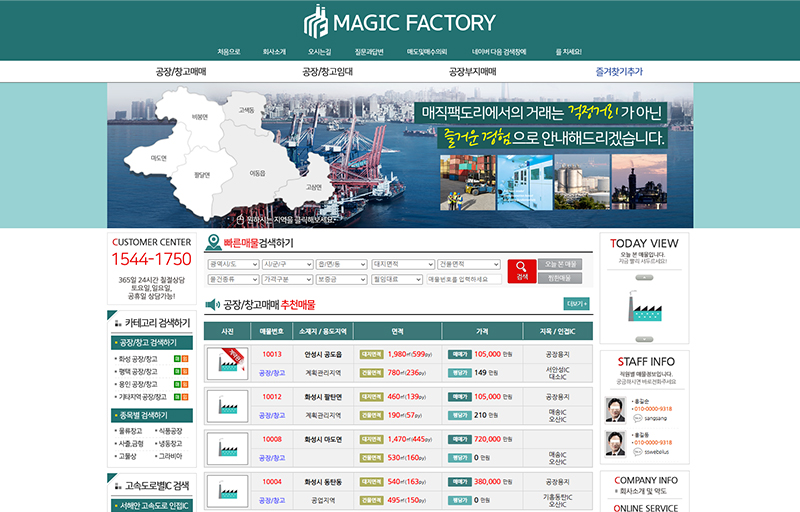This screenshot has width=800, height=512.
Task: Select 공장부지매매 main menu item
Action: [472, 72]
